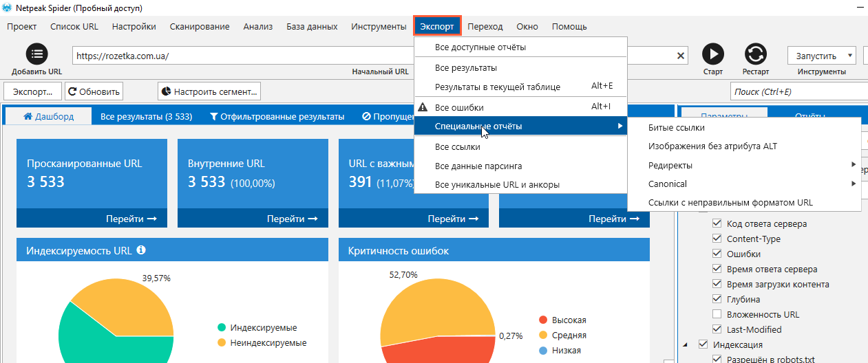868x363 pixels.
Task: Choose Все ошибки export option
Action: tap(520, 107)
